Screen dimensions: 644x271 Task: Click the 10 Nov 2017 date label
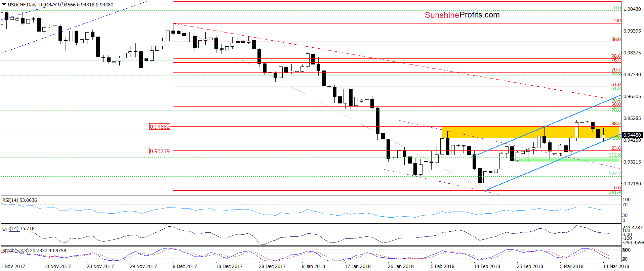[57, 266]
